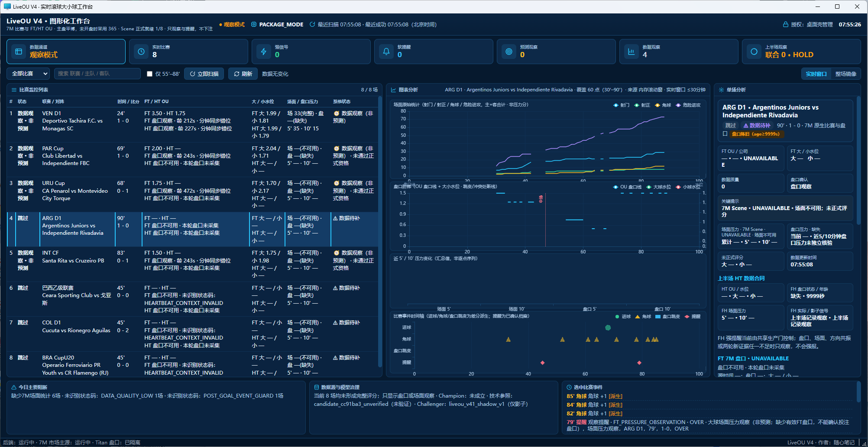Click the 系统状态 column header
This screenshot has width=868, height=447.
point(342,101)
